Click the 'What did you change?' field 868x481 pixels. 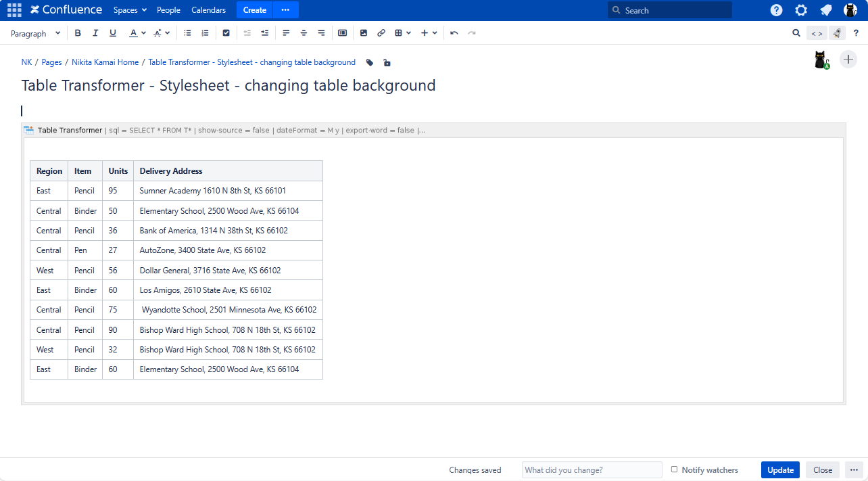point(592,469)
